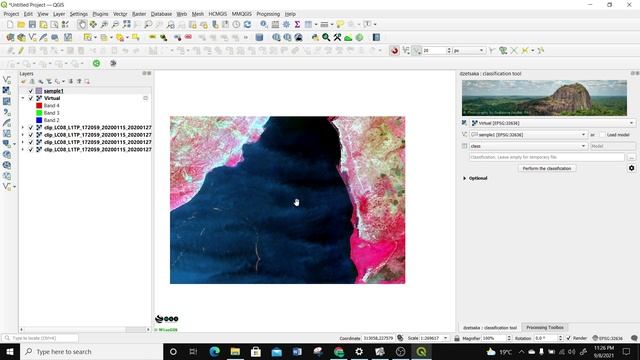The width and height of the screenshot is (640, 360).
Task: Click the browse output file button
Action: point(631,157)
